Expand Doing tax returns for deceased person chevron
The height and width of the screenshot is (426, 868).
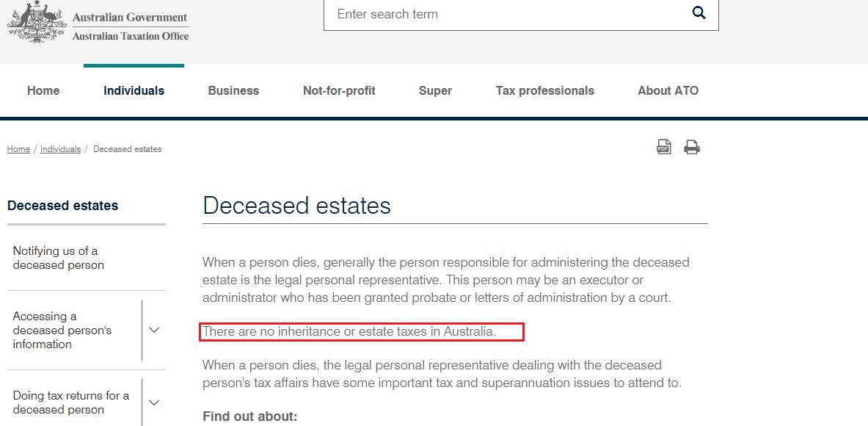(x=154, y=402)
